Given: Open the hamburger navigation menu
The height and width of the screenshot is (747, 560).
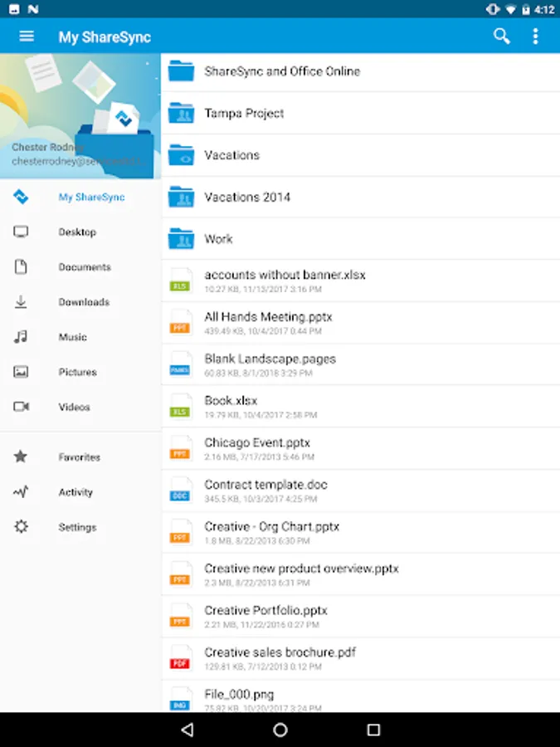Looking at the screenshot, I should coord(27,37).
